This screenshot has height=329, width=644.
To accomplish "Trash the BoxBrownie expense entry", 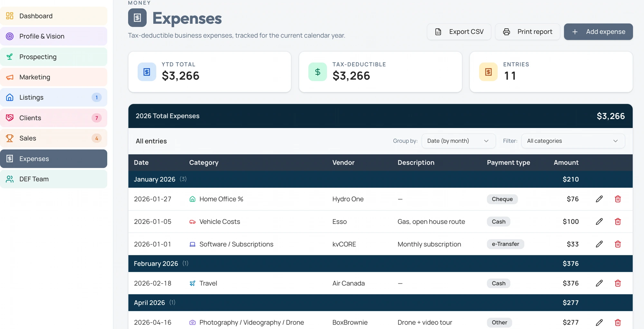I will point(618,322).
